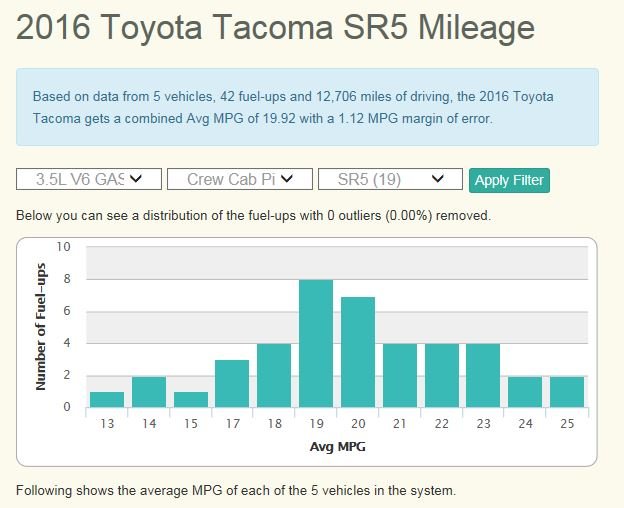This screenshot has width=624, height=508.
Task: Click the 21 MPG histogram bar
Action: (400, 375)
